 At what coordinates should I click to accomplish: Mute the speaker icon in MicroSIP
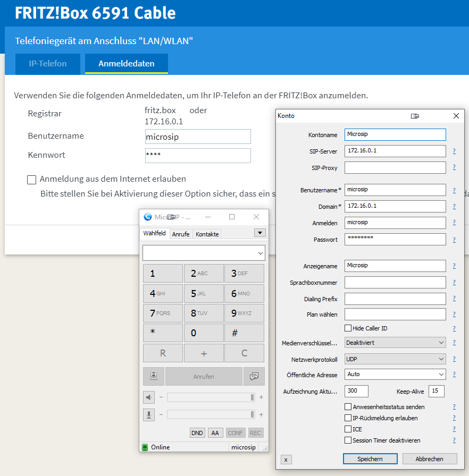(x=149, y=397)
